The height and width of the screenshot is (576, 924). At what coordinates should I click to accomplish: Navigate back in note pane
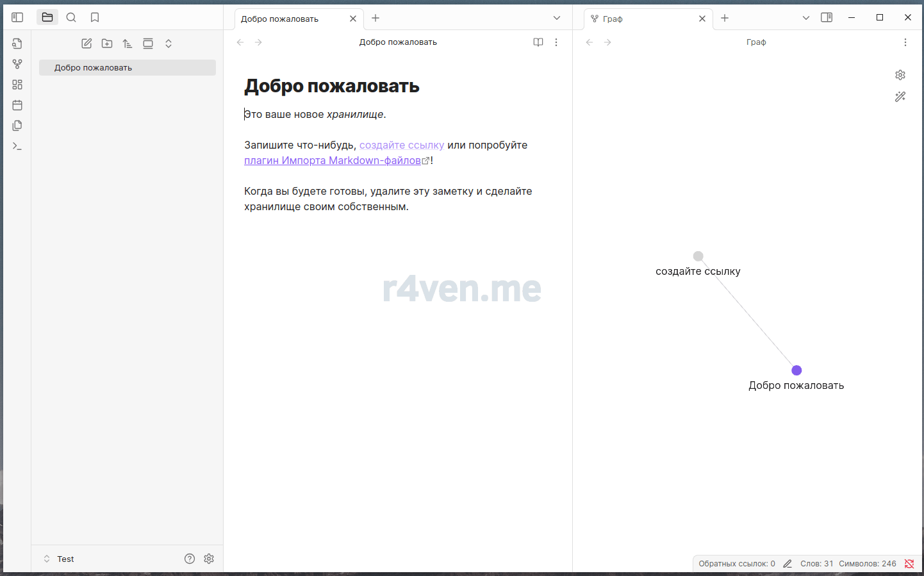click(240, 42)
